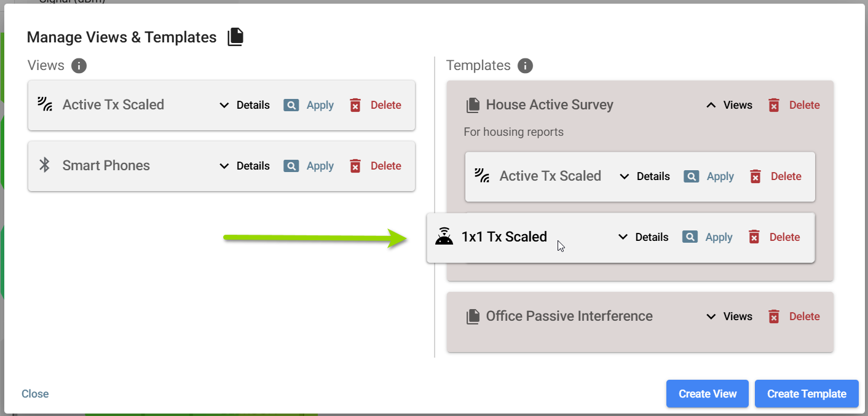Expand Details for 1x1 Tx Scaled
Screen dimensions: 868x416
click(x=643, y=237)
